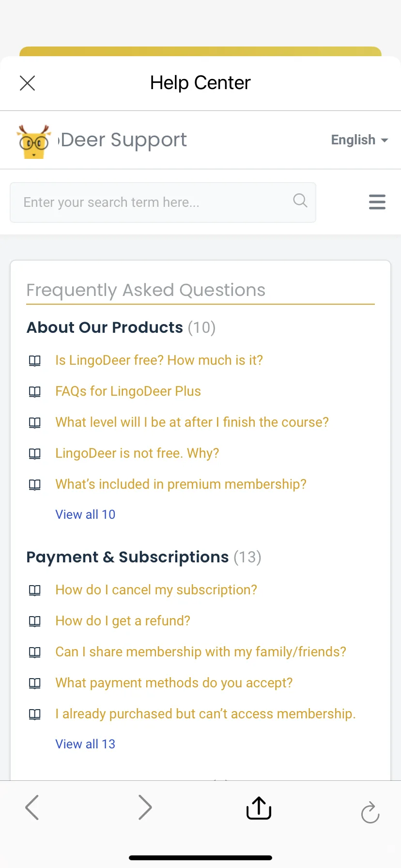The image size is (401, 868).
Task: Open the hamburger menu
Action: (x=377, y=202)
